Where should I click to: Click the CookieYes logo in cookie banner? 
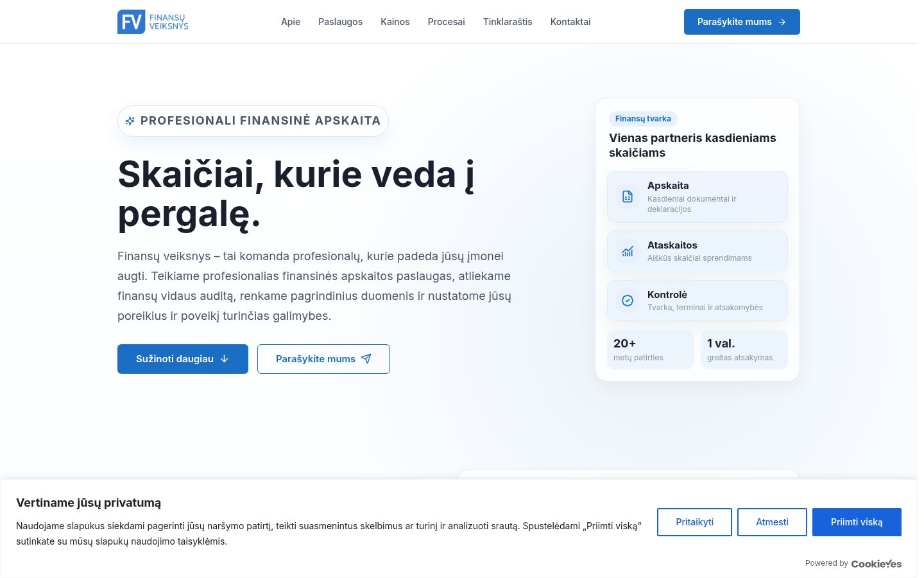pyautogui.click(x=876, y=564)
